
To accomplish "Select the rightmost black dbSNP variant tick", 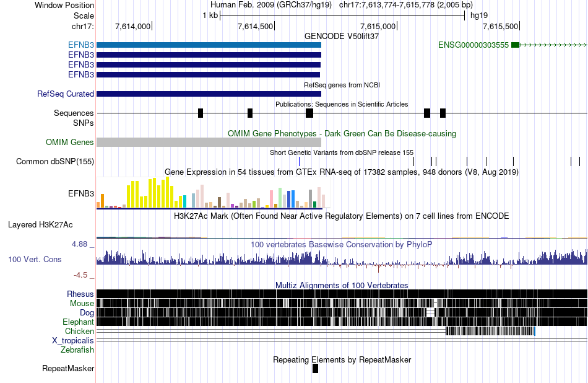I will [x=580, y=162].
